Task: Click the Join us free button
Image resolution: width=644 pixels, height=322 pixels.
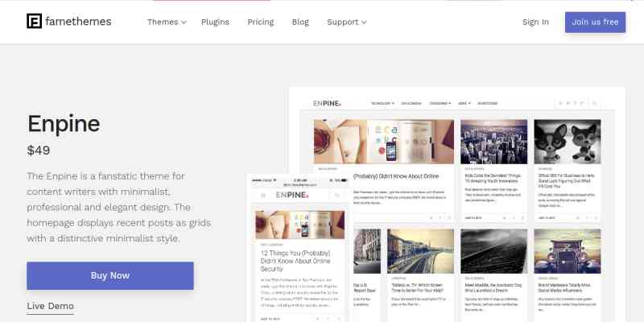Action: coord(595,23)
